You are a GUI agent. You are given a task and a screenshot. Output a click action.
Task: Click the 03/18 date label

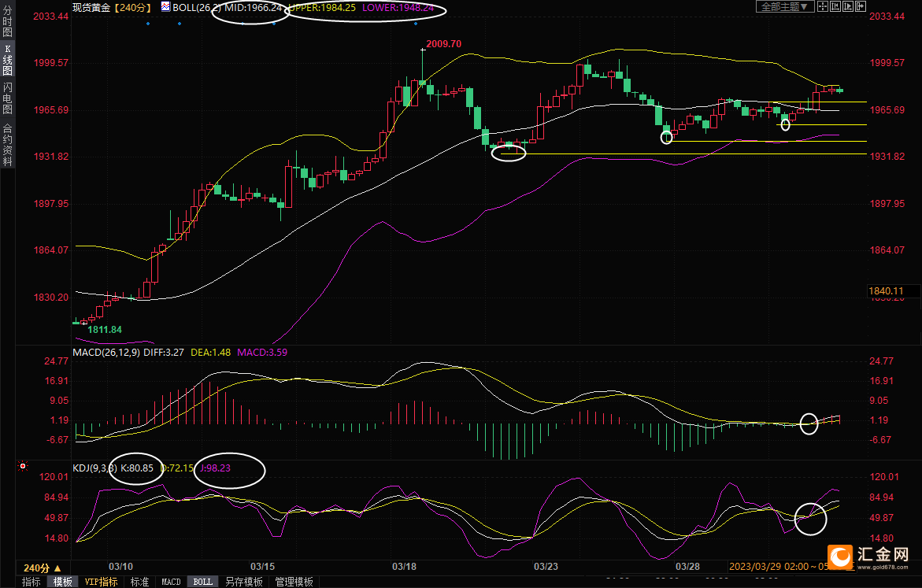click(404, 566)
